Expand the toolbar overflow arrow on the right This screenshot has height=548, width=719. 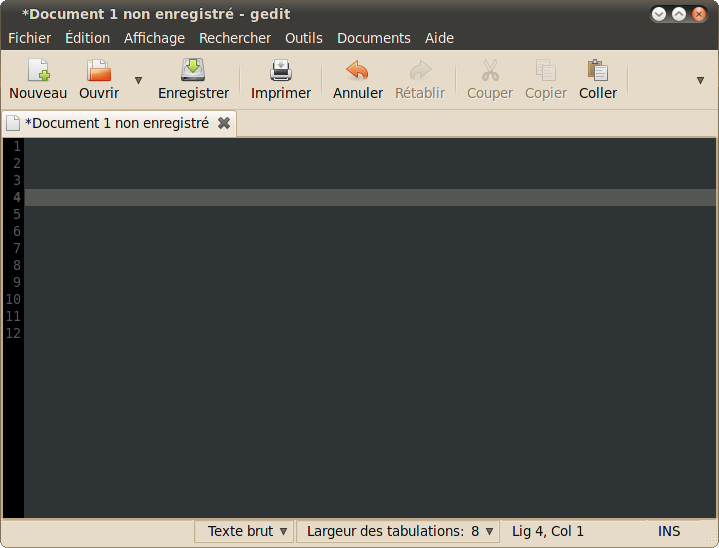click(x=700, y=80)
